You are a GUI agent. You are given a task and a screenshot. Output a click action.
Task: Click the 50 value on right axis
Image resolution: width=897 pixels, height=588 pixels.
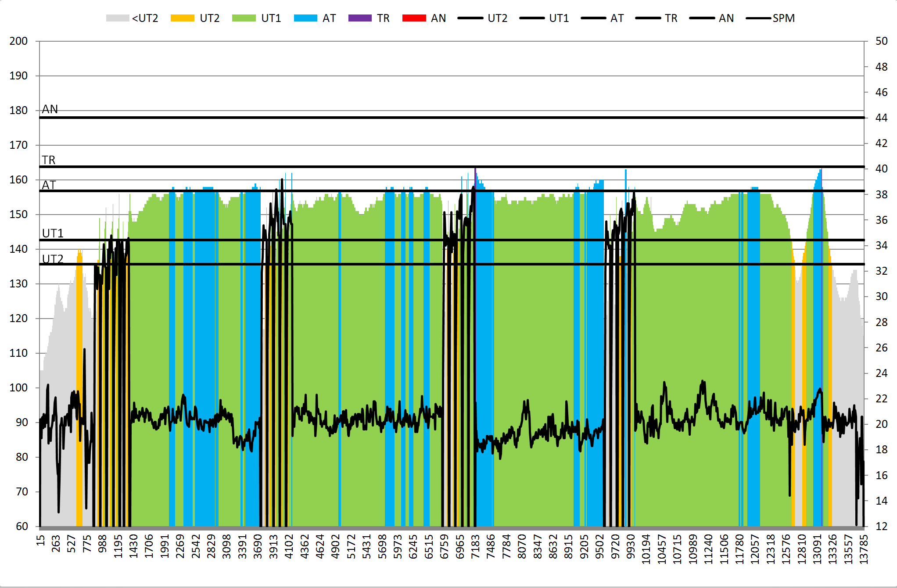pyautogui.click(x=881, y=41)
